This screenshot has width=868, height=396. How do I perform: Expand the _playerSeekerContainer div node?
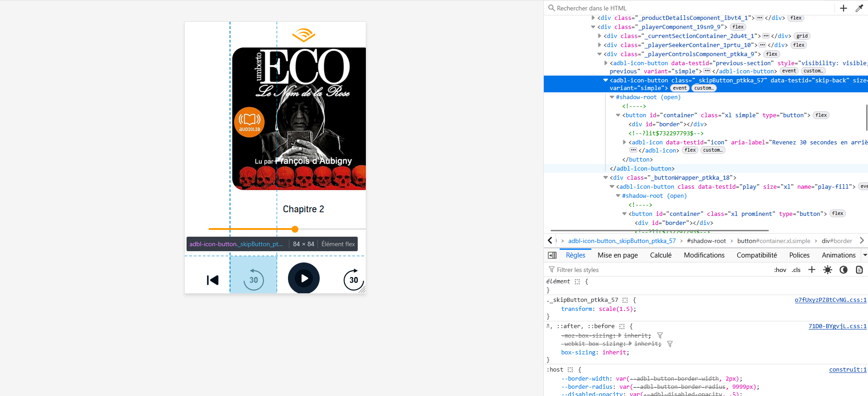599,45
